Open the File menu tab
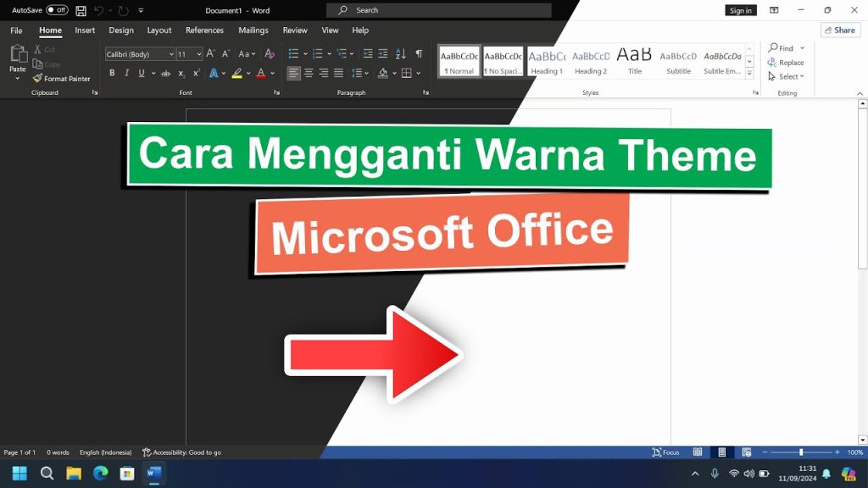This screenshot has width=868, height=488. [x=17, y=30]
